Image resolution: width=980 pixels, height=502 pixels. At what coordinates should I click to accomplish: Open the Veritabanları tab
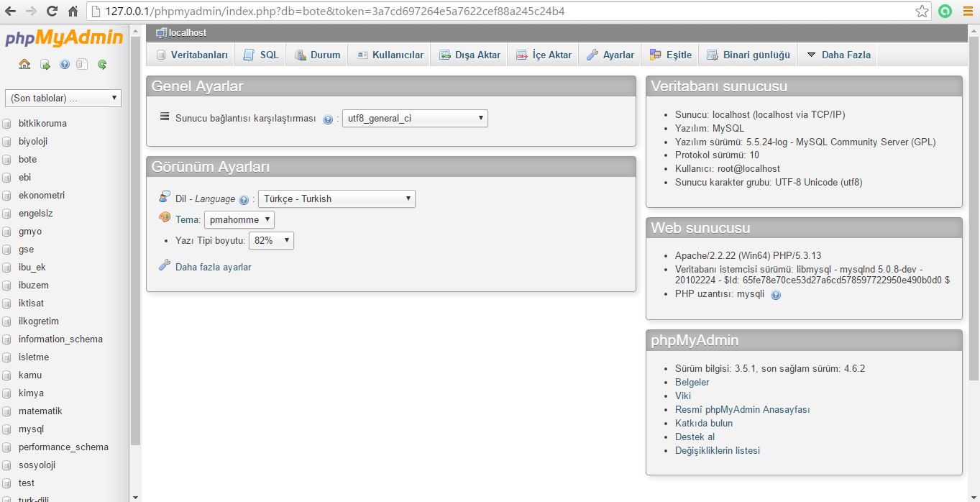point(191,55)
